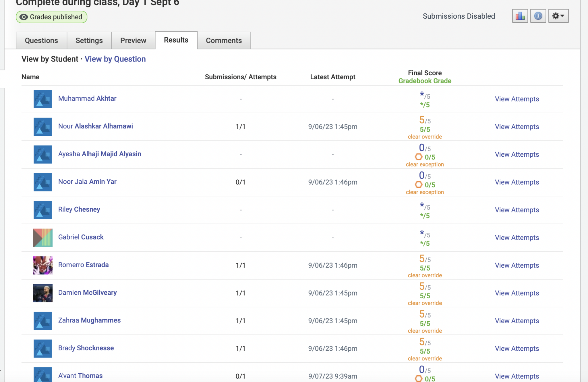The image size is (588, 382).
Task: Toggle the Grades published eye badge
Action: click(51, 17)
